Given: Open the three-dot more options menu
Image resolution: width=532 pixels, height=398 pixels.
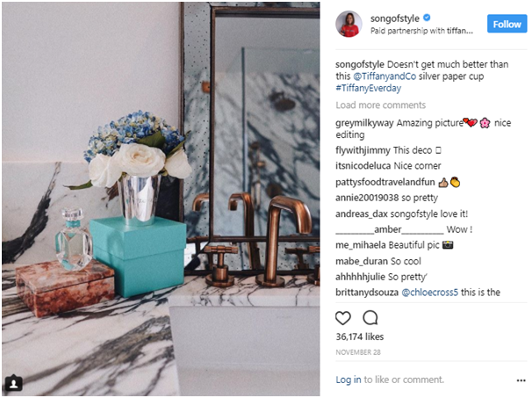Looking at the screenshot, I should pyautogui.click(x=521, y=380).
